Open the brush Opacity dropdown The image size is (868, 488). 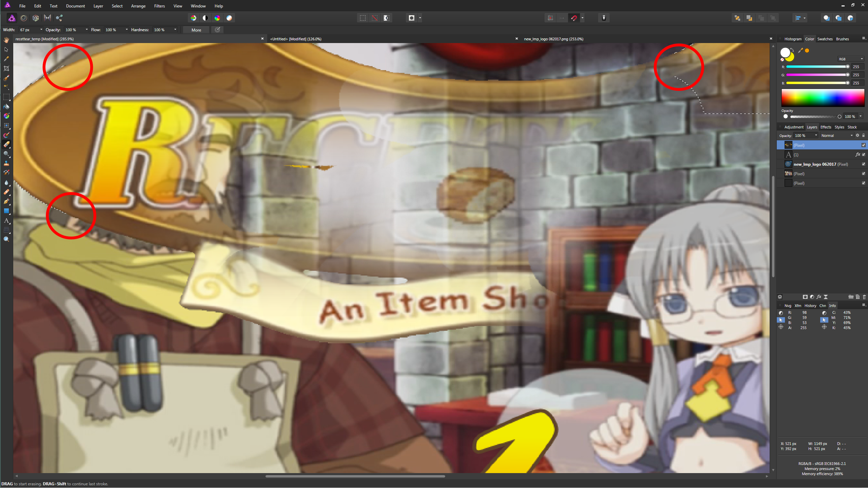(x=87, y=30)
